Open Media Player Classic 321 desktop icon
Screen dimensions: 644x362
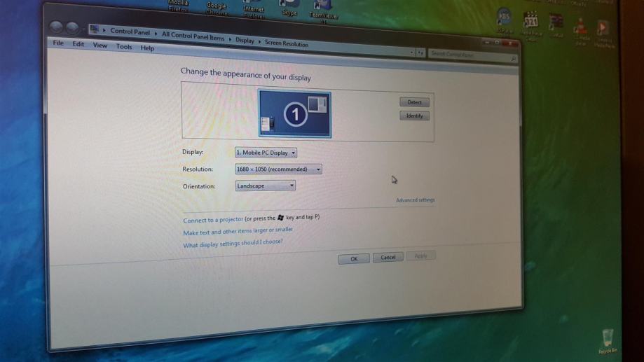pos(531,24)
